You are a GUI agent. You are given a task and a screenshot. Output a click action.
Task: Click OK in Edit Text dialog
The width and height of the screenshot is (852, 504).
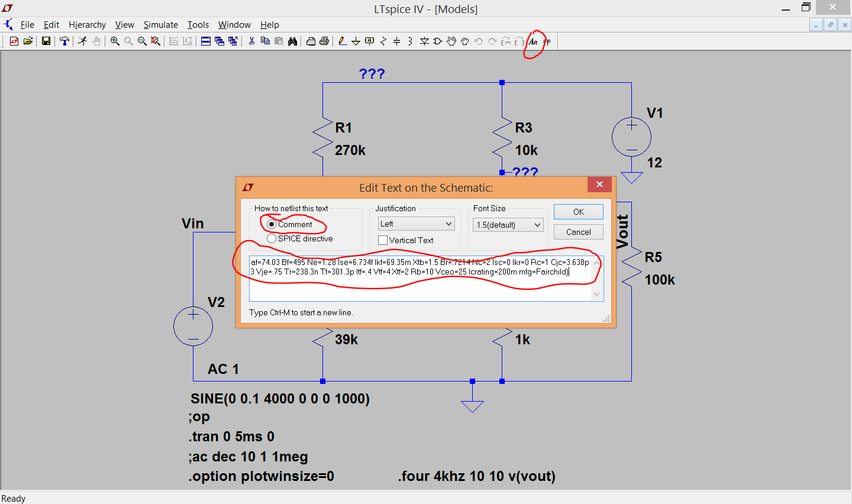[x=579, y=212]
